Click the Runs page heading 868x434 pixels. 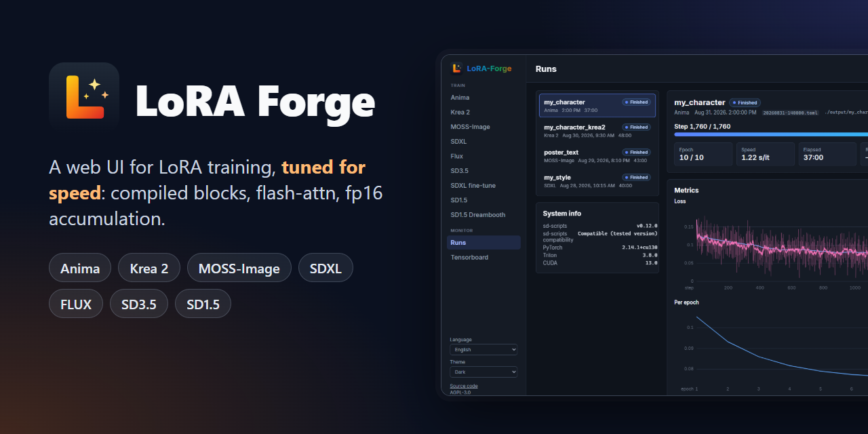click(x=546, y=68)
